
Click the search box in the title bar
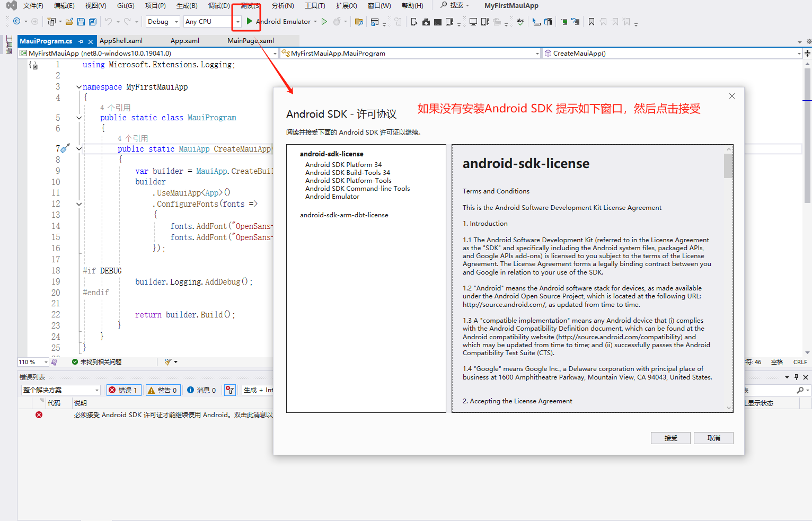coord(455,6)
